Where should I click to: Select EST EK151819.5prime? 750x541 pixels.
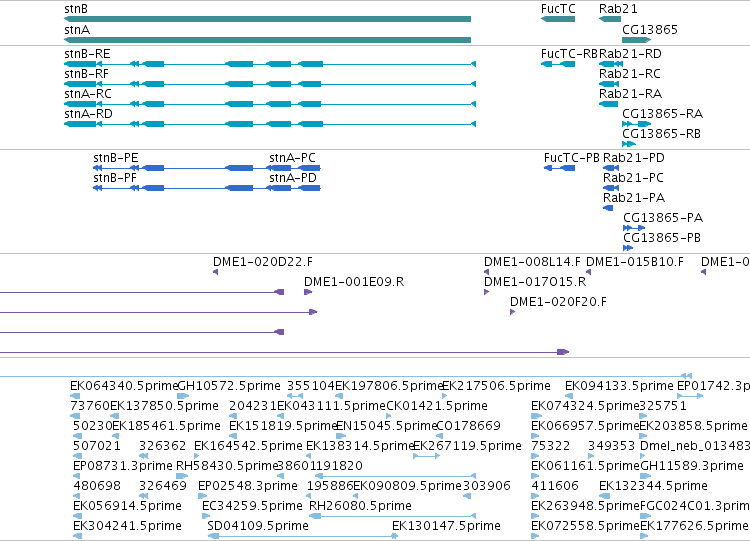(x=233, y=436)
